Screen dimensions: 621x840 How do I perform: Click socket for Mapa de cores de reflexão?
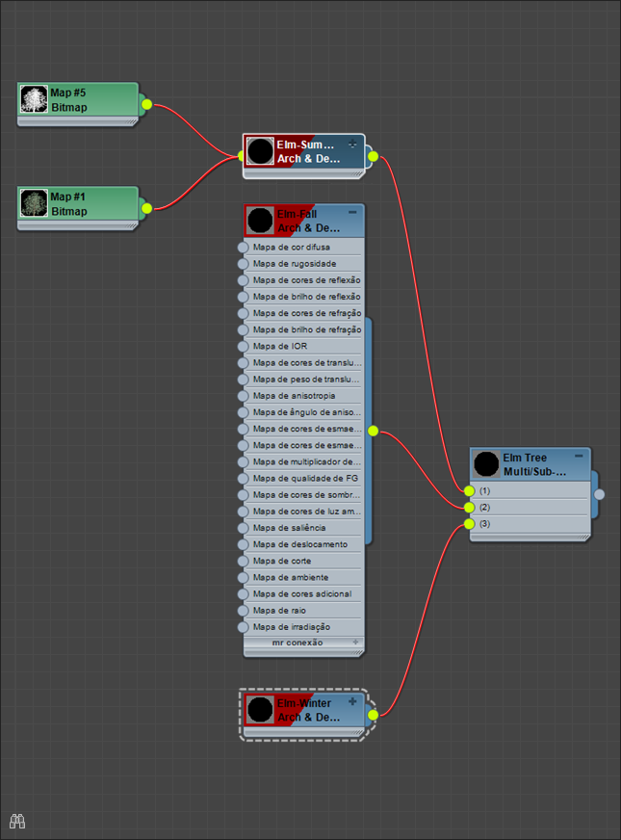pyautogui.click(x=243, y=280)
